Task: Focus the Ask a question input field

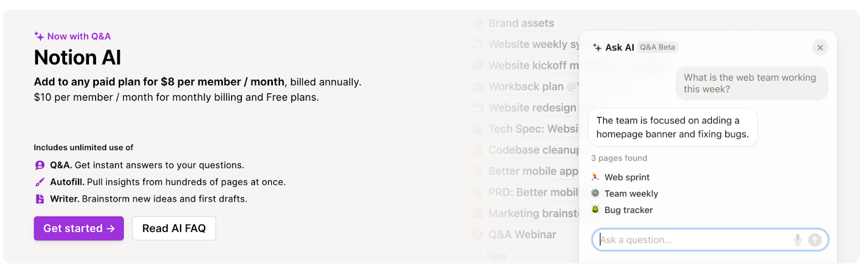Action: [x=694, y=240]
